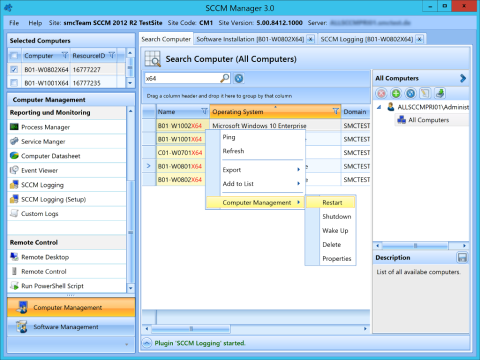Toggle the select-all checkbox in Computer header

click(x=14, y=55)
